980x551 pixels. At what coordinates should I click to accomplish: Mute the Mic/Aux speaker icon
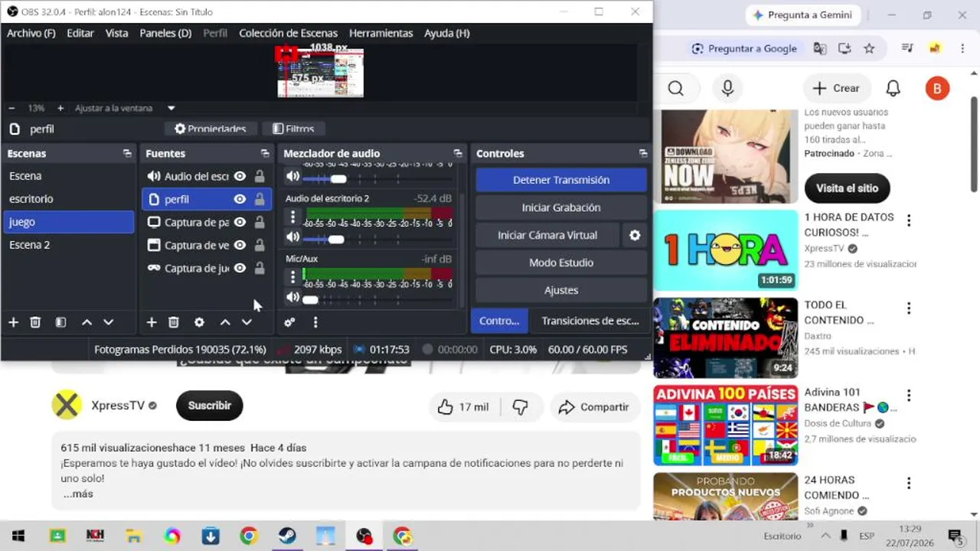coord(292,298)
